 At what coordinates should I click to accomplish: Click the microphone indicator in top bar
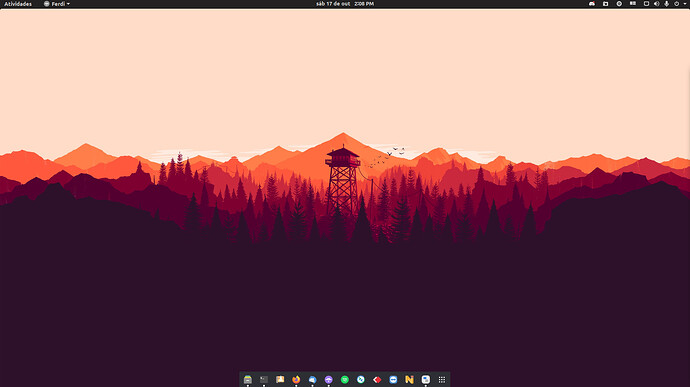point(666,4)
